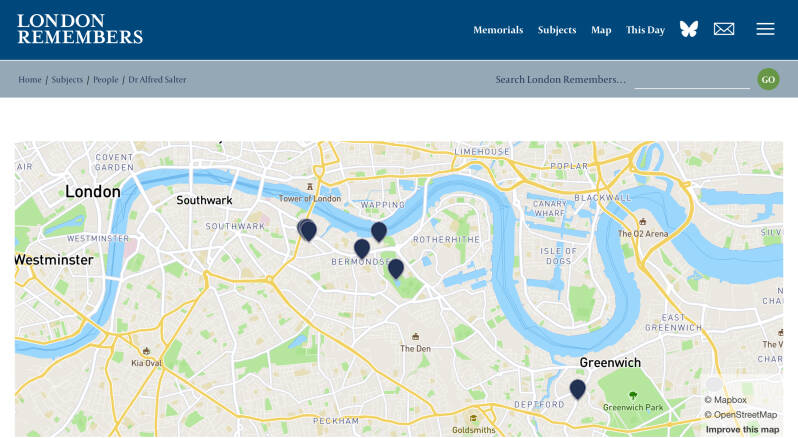
Task: Click The Den stadium icon
Action: click(416, 337)
